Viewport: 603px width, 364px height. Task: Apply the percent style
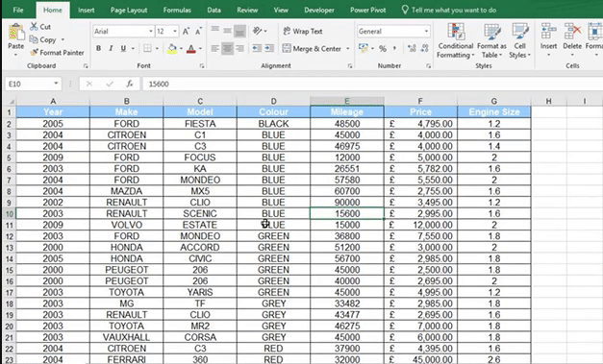[383, 49]
